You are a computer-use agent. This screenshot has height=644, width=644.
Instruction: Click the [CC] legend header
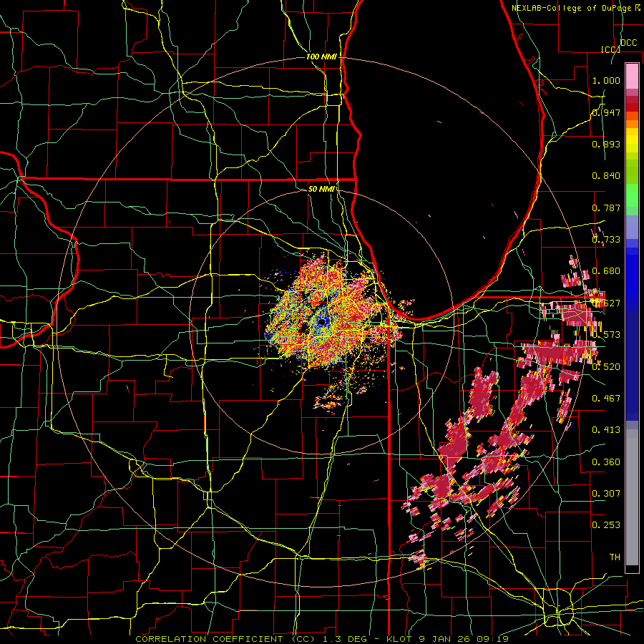(611, 49)
